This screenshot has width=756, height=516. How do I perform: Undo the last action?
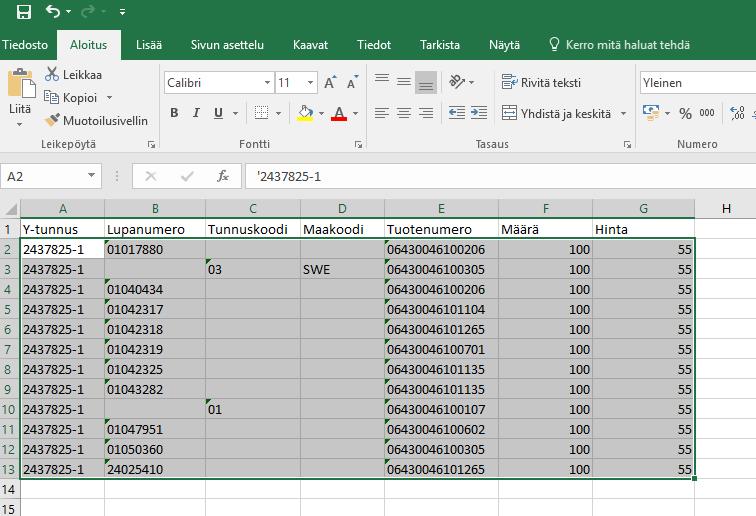(53, 11)
